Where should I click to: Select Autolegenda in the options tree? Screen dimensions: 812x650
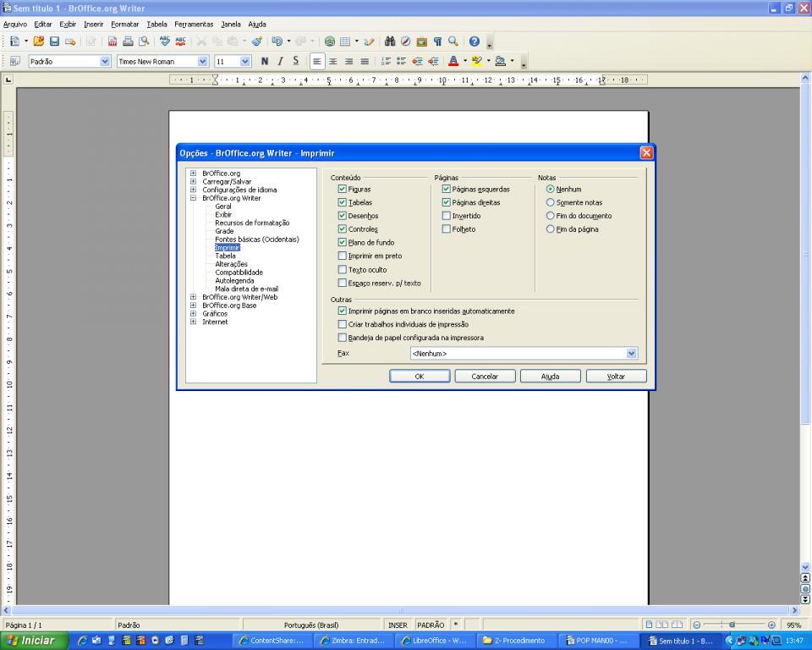pos(234,280)
